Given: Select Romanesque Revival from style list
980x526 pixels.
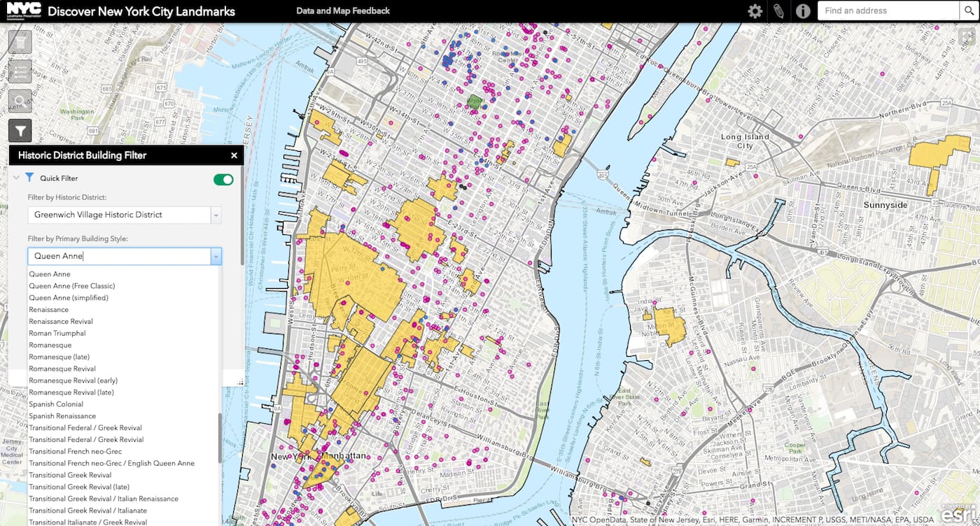Looking at the screenshot, I should click(62, 369).
